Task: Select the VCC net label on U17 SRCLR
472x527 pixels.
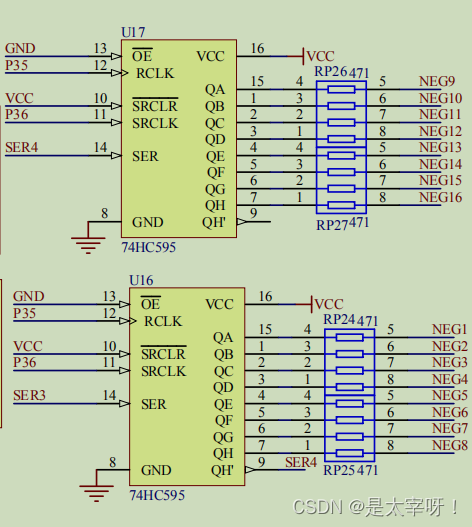Action: [x=19, y=98]
